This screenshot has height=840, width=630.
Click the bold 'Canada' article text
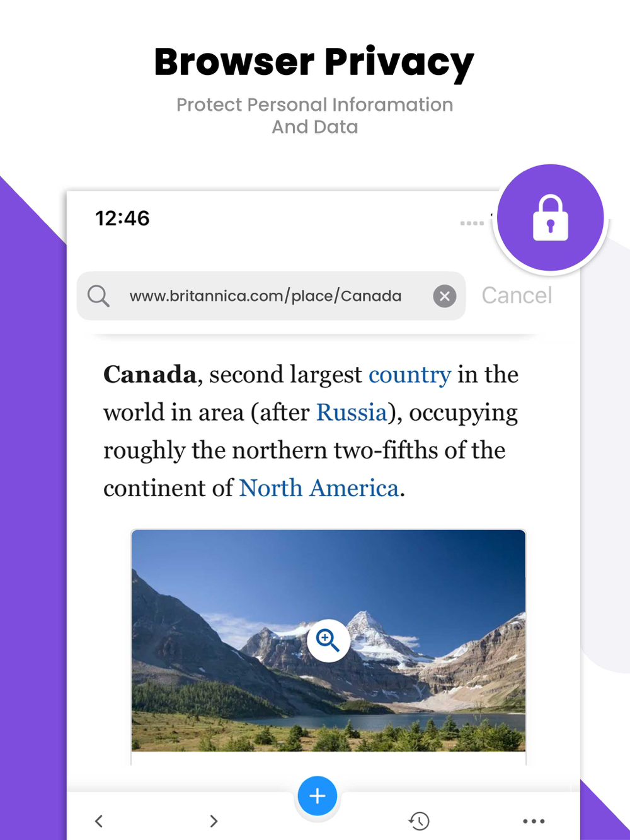pos(150,375)
